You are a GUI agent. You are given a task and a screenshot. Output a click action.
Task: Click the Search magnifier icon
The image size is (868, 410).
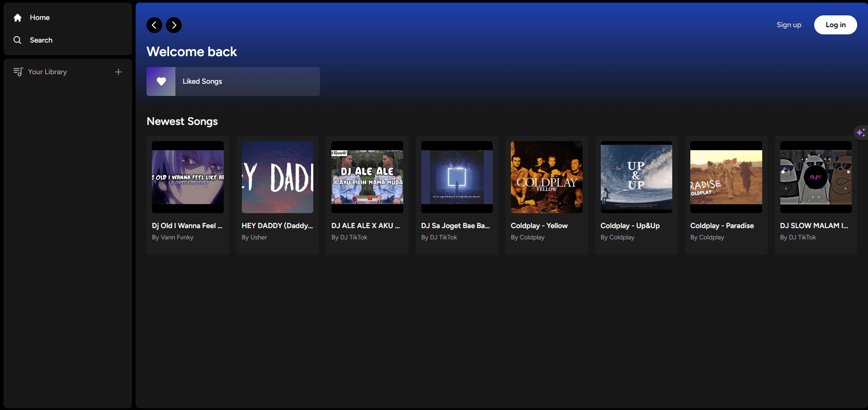point(18,40)
